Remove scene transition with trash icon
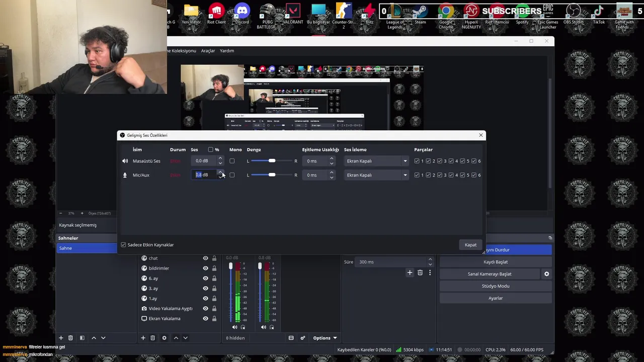This screenshot has width=644, height=362. (420, 273)
